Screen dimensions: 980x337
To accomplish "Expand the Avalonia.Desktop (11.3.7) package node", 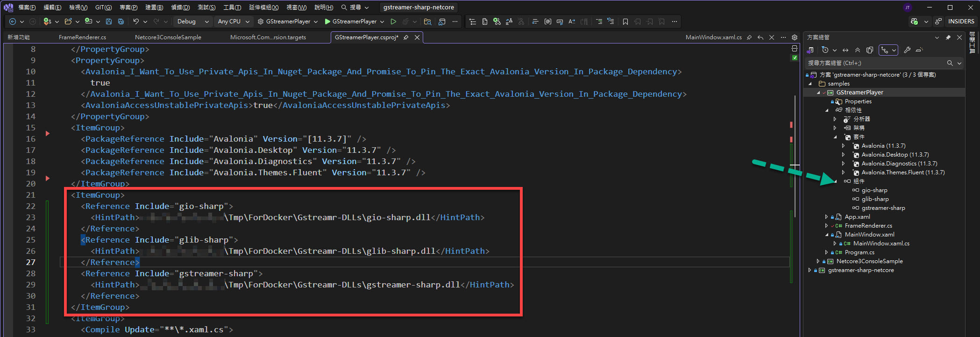I will point(843,155).
